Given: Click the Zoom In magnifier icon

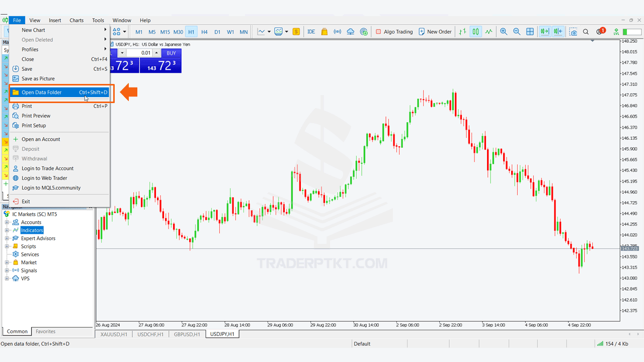Looking at the screenshot, I should click(504, 32).
